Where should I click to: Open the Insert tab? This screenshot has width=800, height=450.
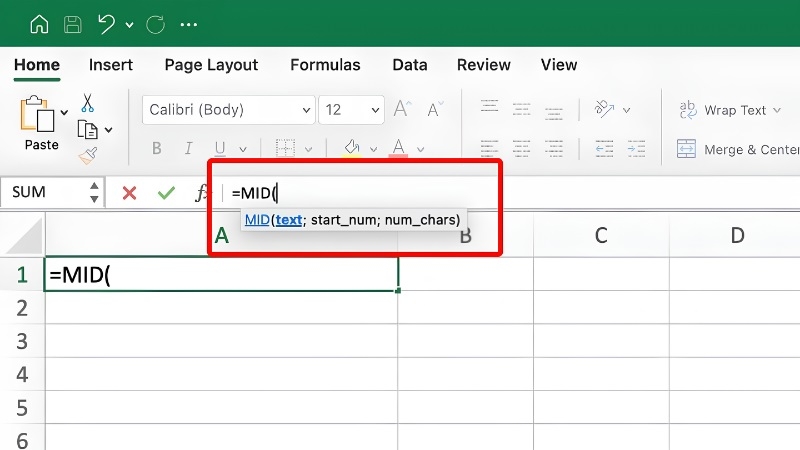click(x=111, y=65)
